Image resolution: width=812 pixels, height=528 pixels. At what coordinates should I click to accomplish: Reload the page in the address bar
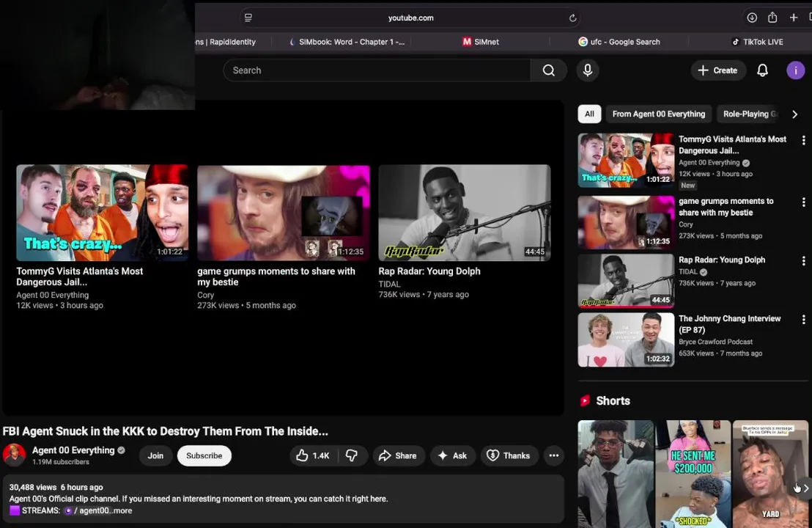pos(572,18)
